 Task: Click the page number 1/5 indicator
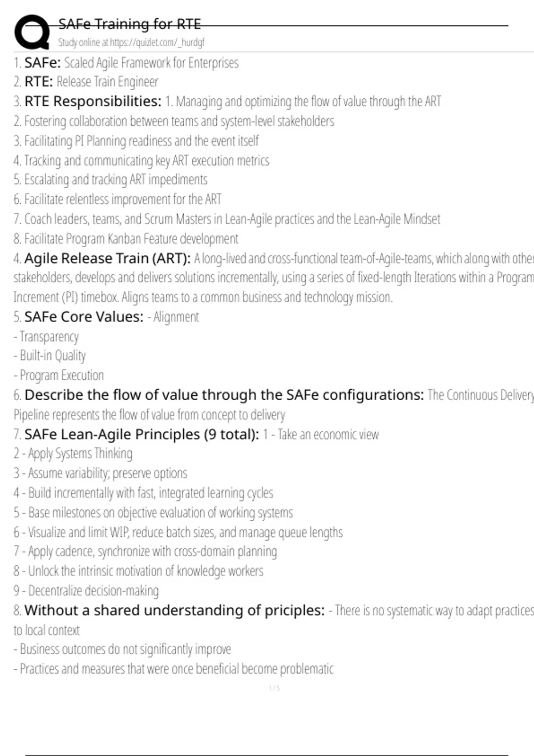(x=275, y=688)
